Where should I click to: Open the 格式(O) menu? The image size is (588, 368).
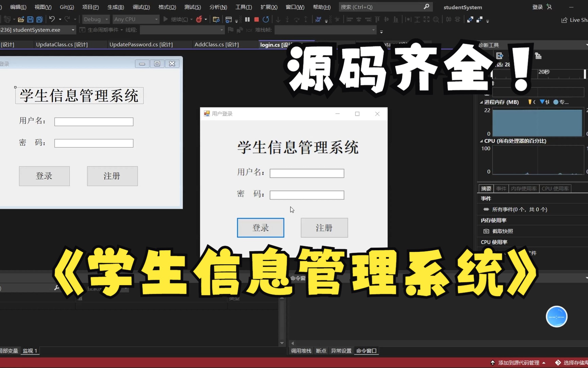(167, 7)
